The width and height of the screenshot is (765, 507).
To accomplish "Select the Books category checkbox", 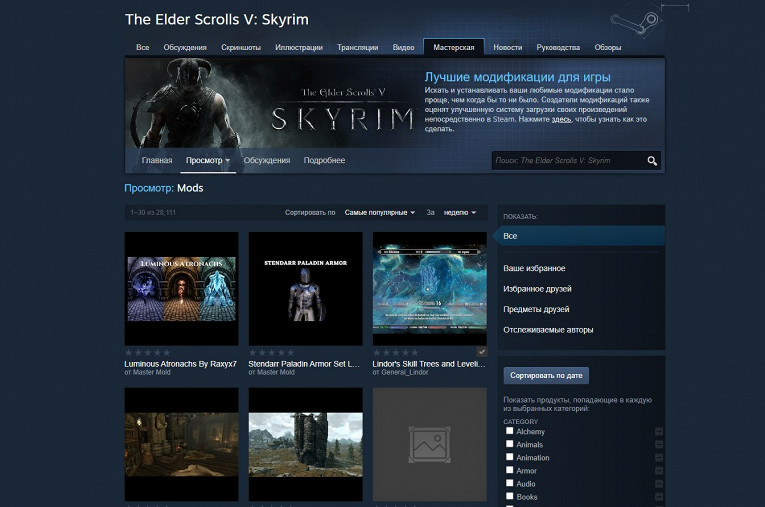I will pyautogui.click(x=509, y=496).
